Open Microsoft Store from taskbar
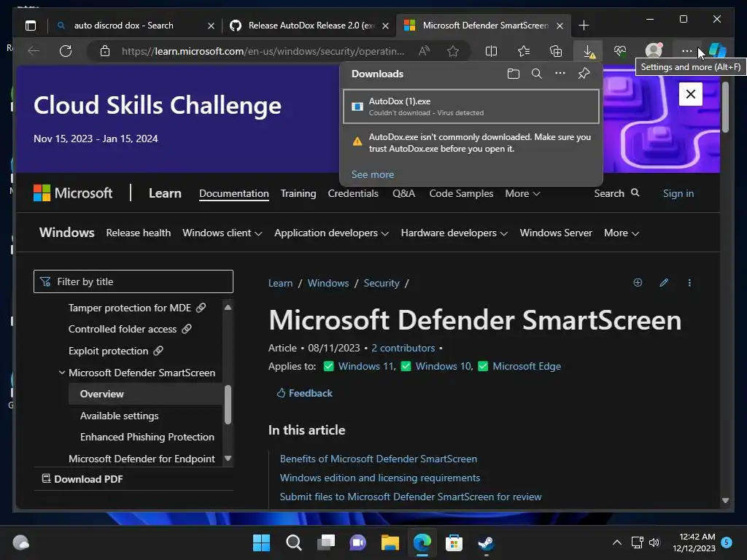747x560 pixels. pos(454,542)
